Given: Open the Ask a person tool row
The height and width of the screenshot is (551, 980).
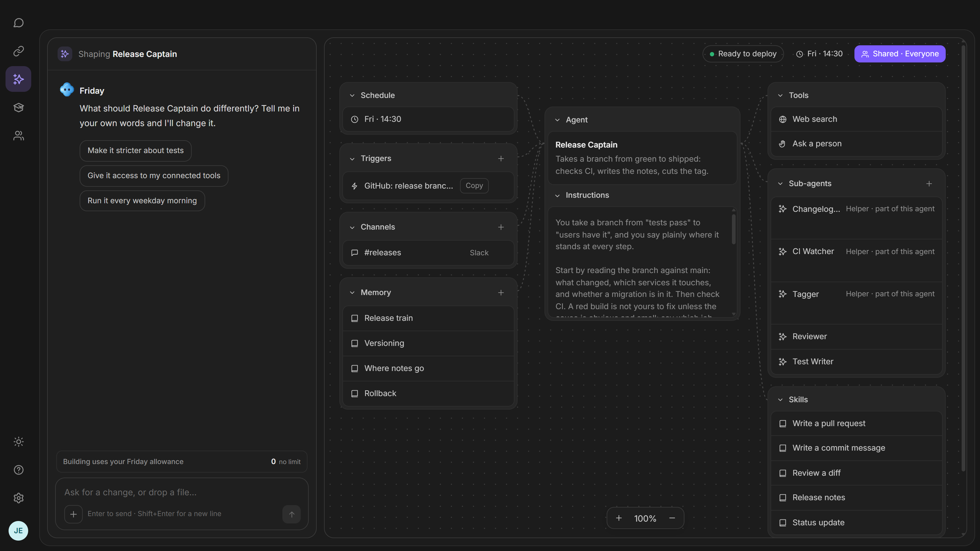Looking at the screenshot, I should (x=856, y=144).
